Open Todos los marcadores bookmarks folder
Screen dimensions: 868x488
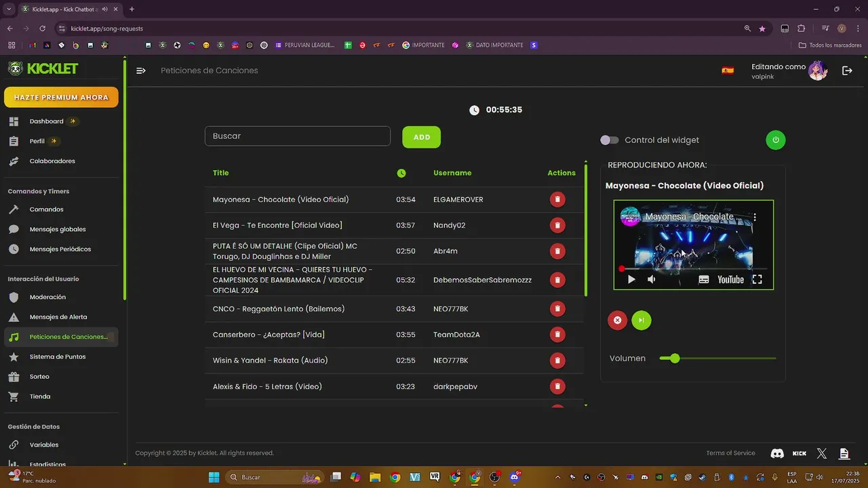coord(830,45)
